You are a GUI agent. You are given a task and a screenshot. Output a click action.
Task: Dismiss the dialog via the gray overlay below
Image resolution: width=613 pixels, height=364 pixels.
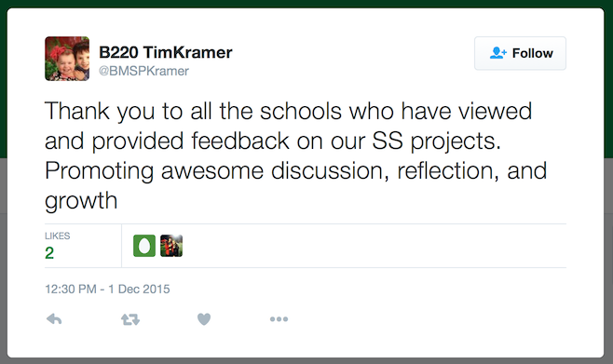click(306, 361)
